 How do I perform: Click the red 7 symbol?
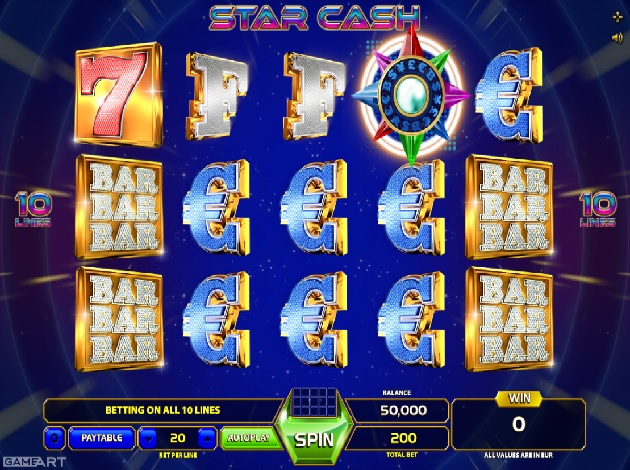[119, 94]
